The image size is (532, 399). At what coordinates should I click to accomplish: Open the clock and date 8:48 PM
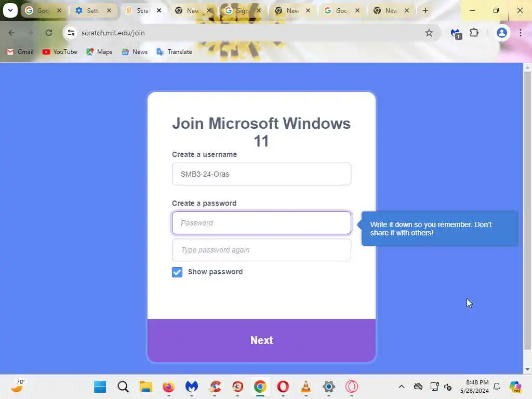(474, 387)
